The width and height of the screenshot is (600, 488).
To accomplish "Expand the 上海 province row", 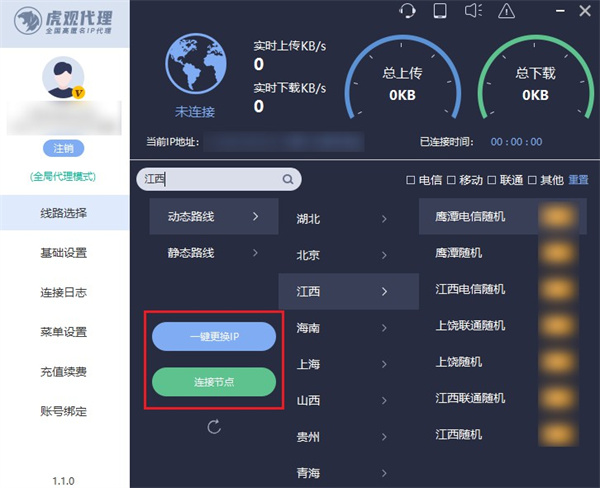I will click(x=349, y=364).
